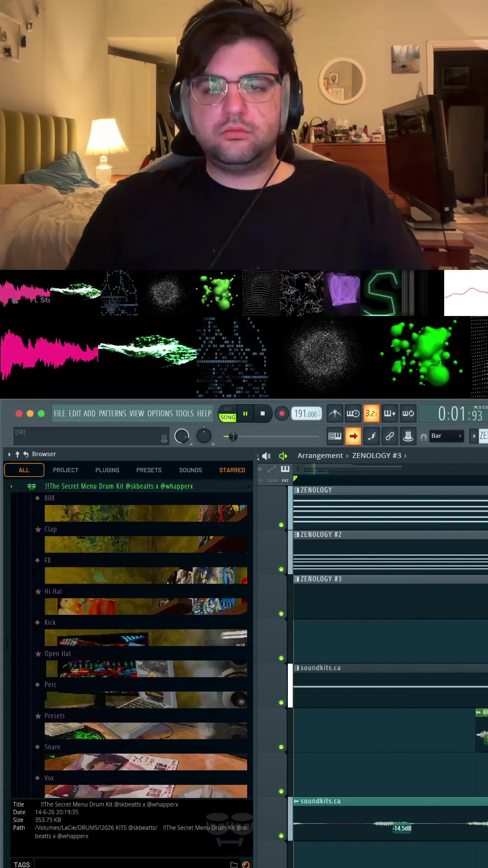Mute the ZENOLOGY #2 track green light
Viewport: 488px width, 868px height.
point(281,569)
